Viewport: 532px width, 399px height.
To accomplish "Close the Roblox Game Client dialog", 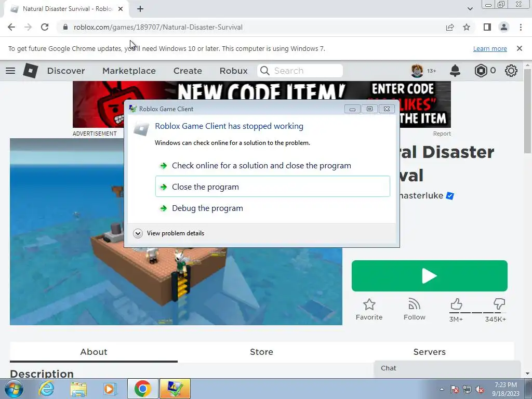I will pos(387,109).
